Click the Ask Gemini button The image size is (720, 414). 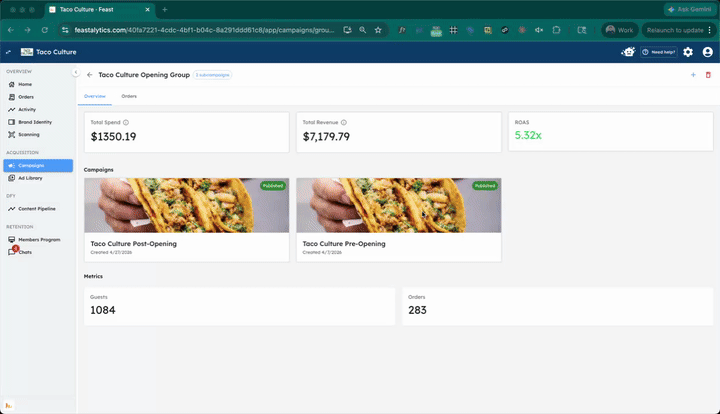[690, 9]
